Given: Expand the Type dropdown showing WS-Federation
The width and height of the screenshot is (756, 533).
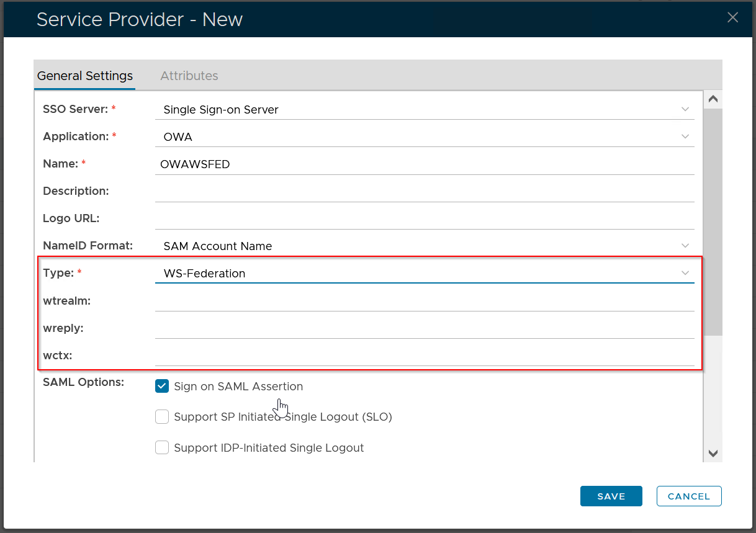Looking at the screenshot, I should [424, 274].
